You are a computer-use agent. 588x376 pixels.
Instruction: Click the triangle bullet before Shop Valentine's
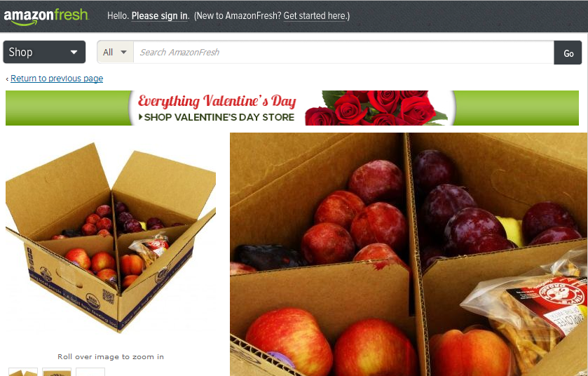coord(141,117)
